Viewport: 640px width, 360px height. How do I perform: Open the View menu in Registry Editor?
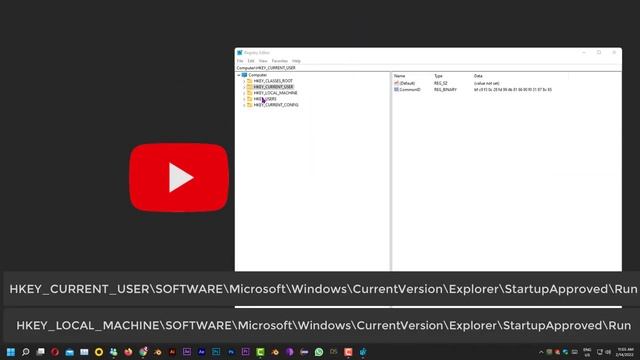tap(263, 61)
